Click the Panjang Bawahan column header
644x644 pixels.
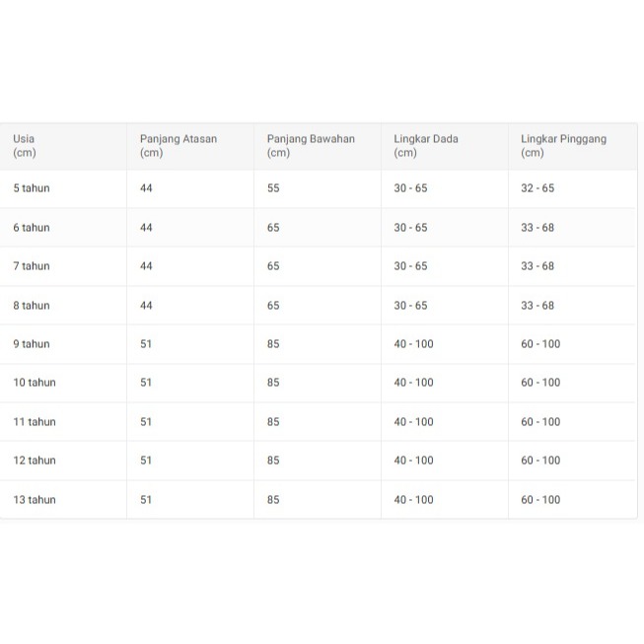tap(310, 145)
